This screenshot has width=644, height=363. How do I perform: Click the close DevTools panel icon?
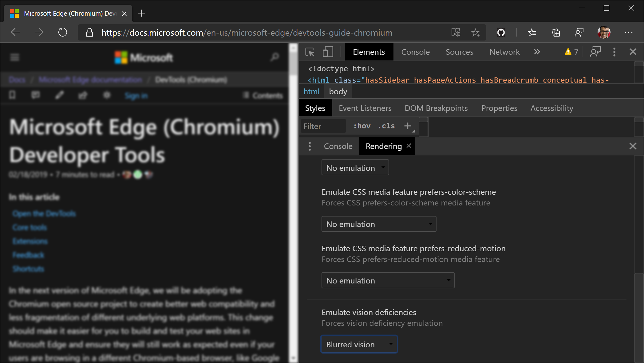click(633, 52)
